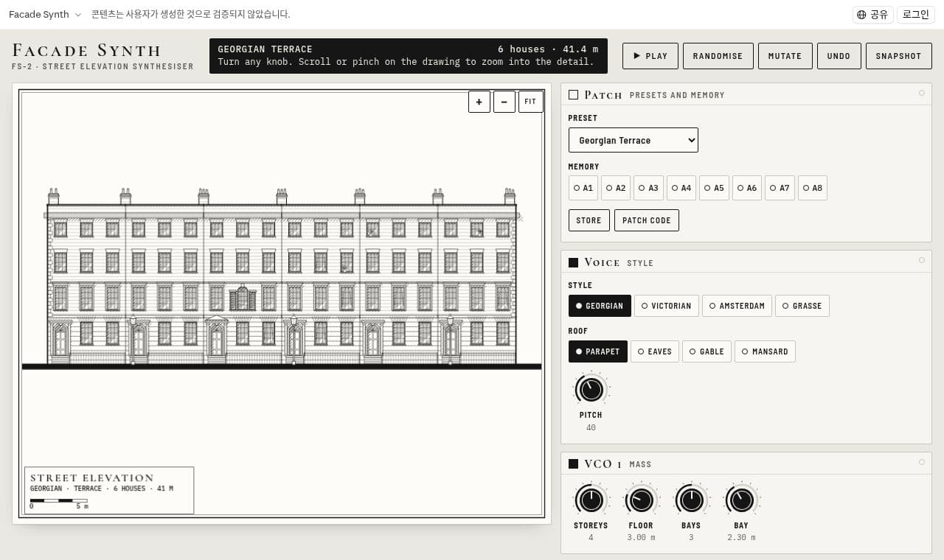Undo the last change
Image resolution: width=944 pixels, height=560 pixels.
click(839, 56)
